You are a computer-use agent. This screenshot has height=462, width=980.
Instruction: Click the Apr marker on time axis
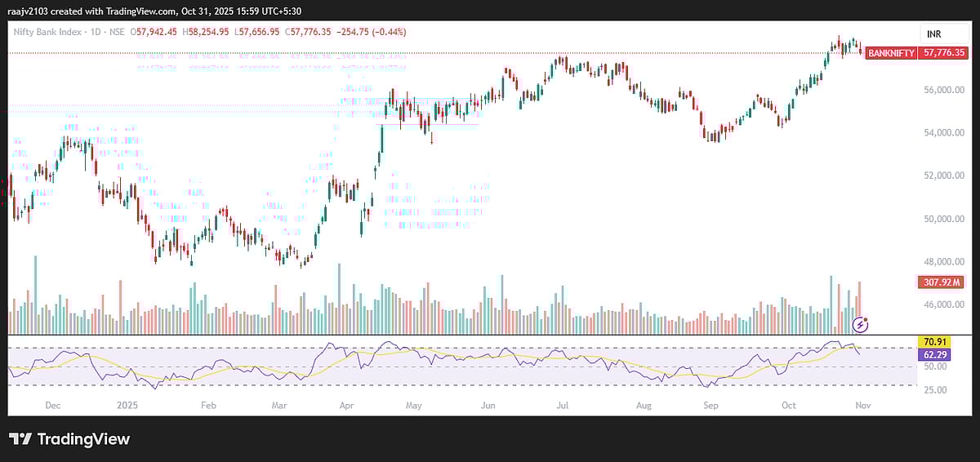[x=347, y=405]
